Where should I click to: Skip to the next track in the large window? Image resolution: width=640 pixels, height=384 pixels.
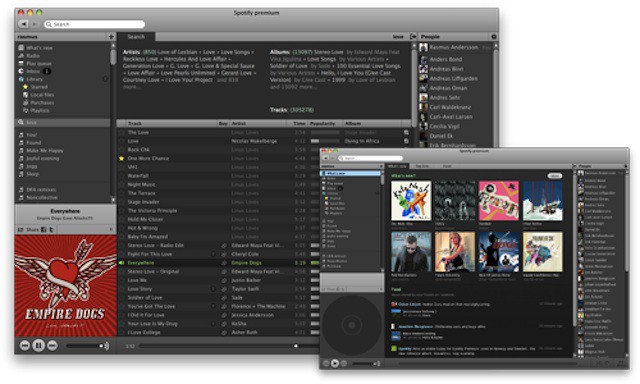[52, 346]
